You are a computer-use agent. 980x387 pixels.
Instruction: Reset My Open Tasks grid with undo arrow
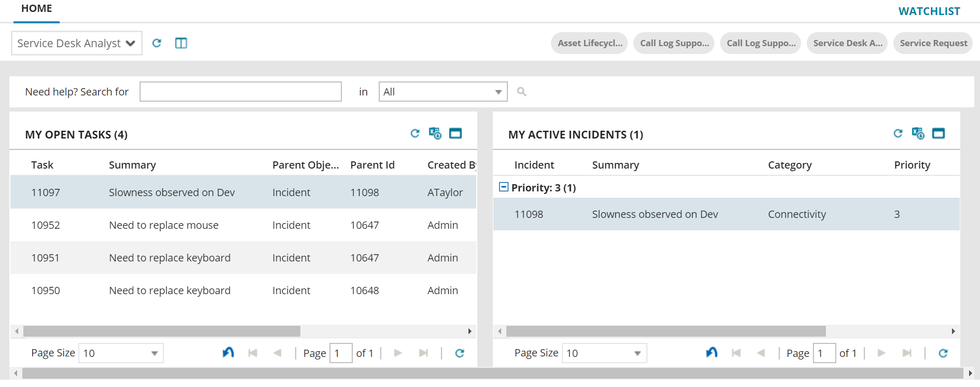[228, 353]
